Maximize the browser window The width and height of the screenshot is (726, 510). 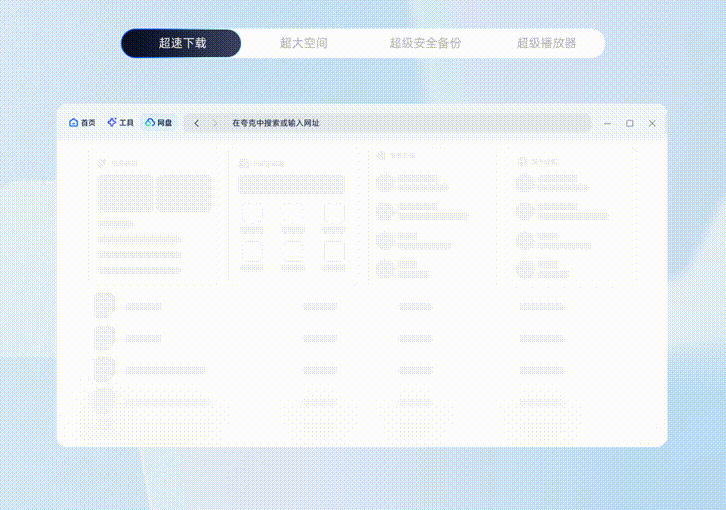(630, 123)
